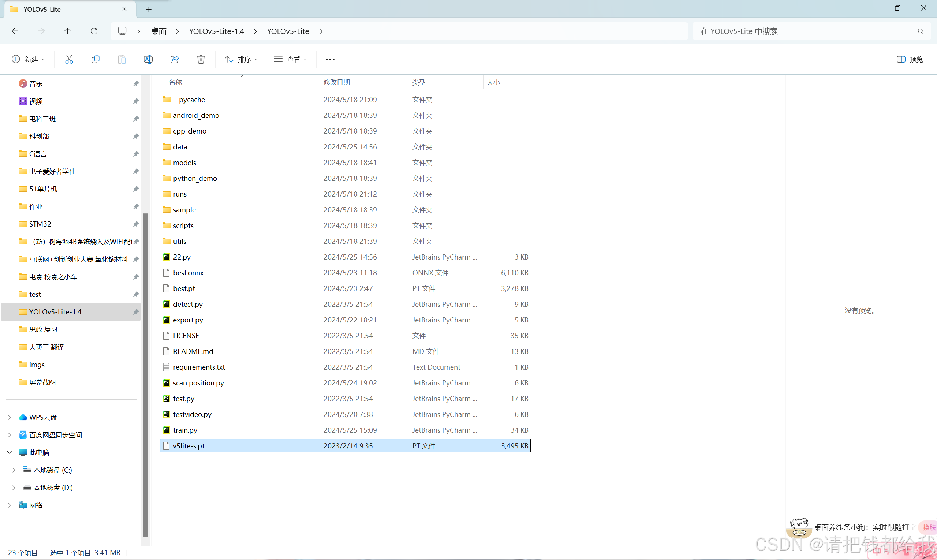
Task: Open the 查看 view dropdown
Action: [291, 59]
